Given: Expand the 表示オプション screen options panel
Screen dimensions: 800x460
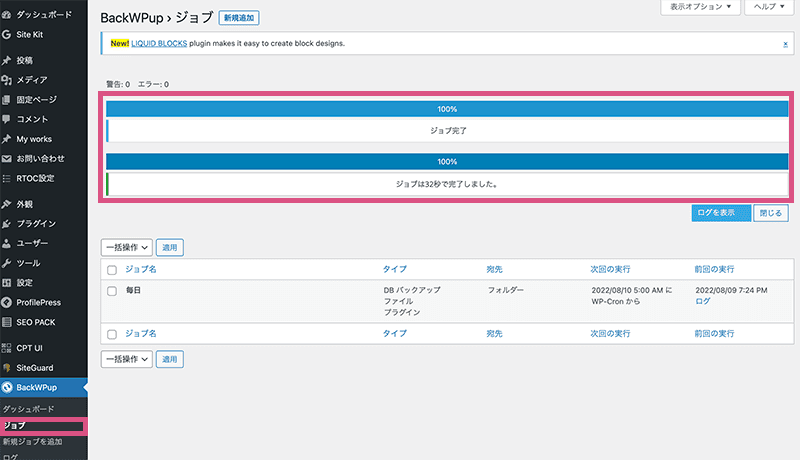Looking at the screenshot, I should tap(700, 7).
